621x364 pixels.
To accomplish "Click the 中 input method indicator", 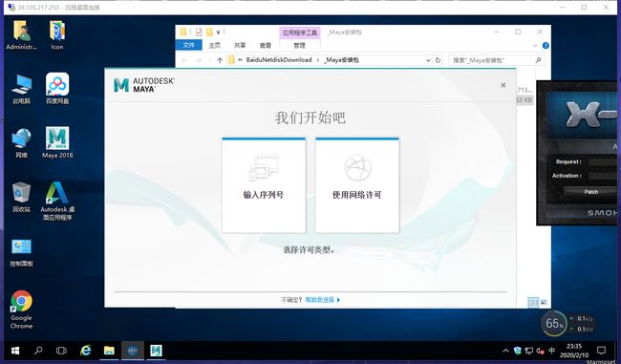I will point(551,351).
